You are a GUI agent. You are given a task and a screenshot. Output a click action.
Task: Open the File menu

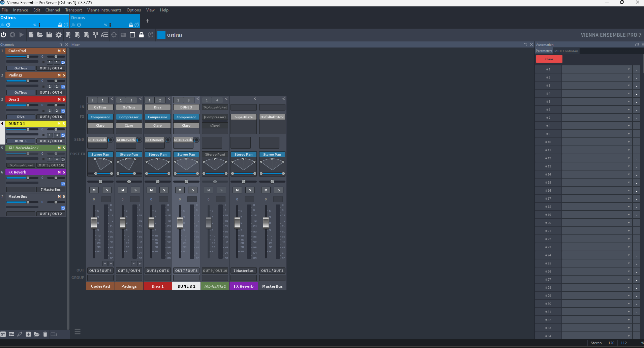(5, 10)
